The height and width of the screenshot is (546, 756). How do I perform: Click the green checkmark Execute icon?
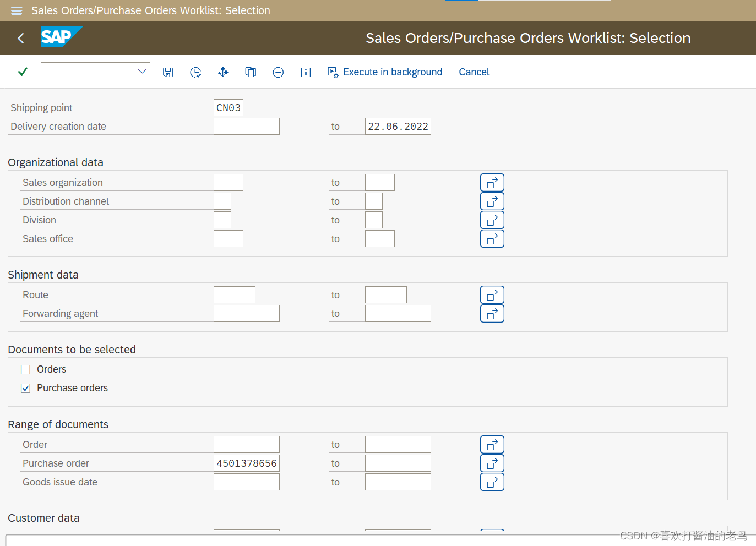[22, 72]
